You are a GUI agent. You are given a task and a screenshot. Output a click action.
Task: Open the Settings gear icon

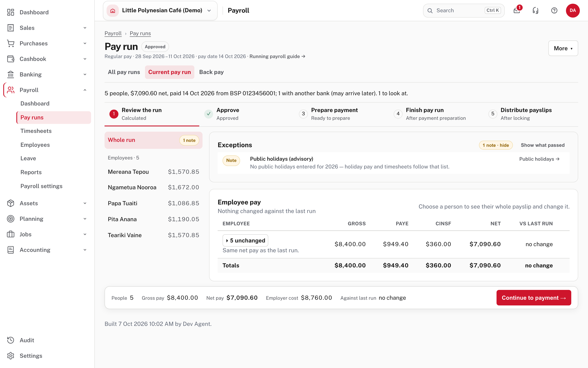(10, 356)
